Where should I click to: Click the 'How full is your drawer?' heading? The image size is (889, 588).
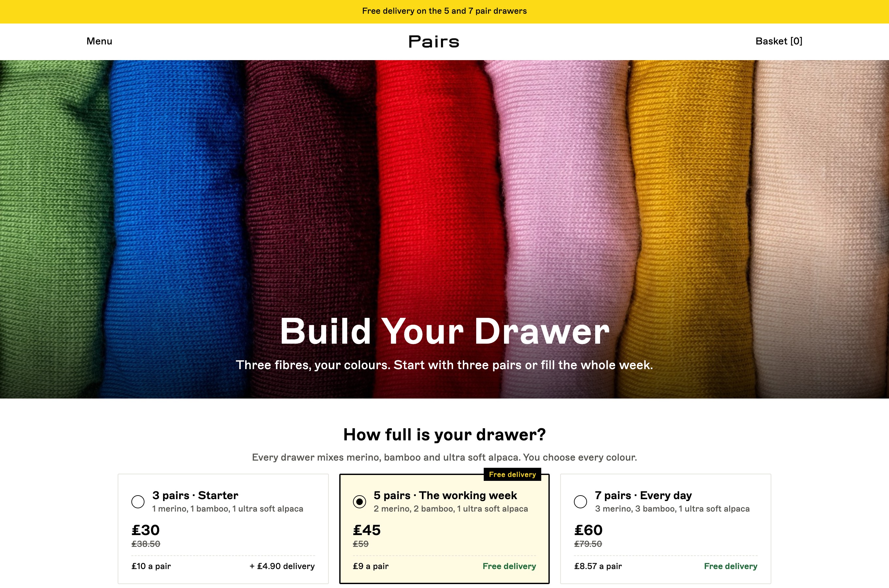(444, 434)
